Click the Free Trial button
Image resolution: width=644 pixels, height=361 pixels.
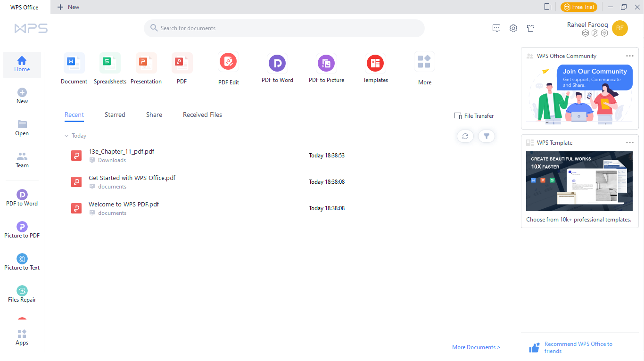(x=579, y=7)
